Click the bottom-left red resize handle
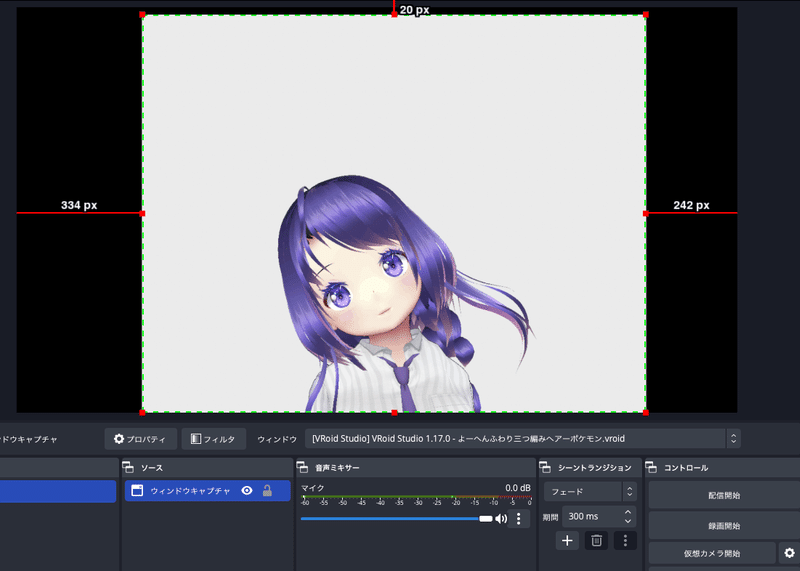This screenshot has height=571, width=800. pyautogui.click(x=142, y=413)
